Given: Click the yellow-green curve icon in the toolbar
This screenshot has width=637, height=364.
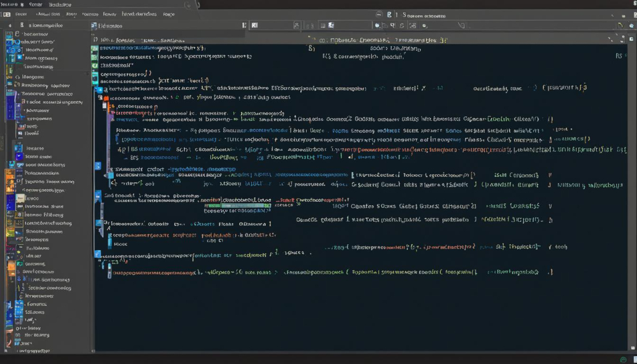Looking at the screenshot, I should [620, 25].
